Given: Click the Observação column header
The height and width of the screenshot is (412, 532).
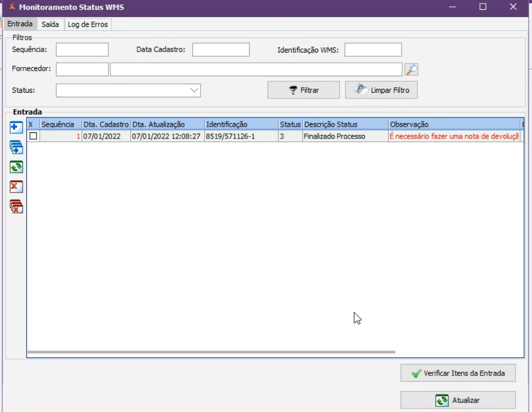Looking at the screenshot, I should point(455,124).
